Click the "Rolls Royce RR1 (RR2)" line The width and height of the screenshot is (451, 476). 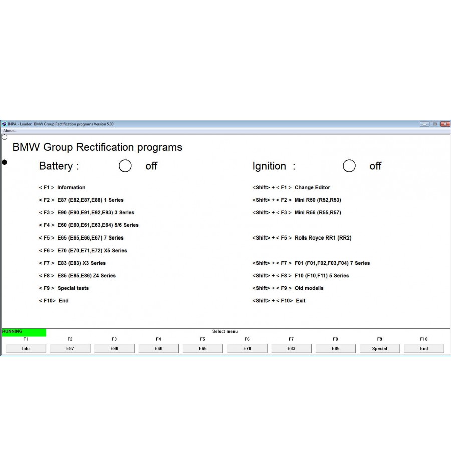coord(302,237)
